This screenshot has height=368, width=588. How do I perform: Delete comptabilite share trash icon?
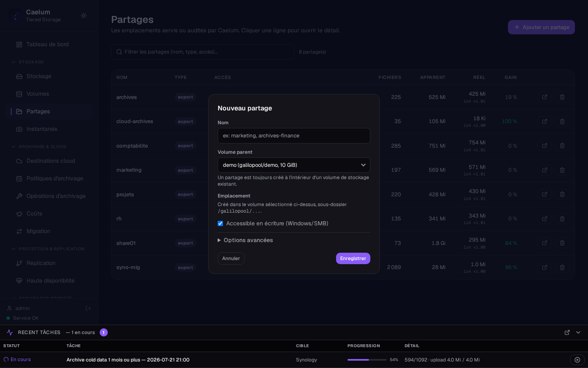coord(562,146)
